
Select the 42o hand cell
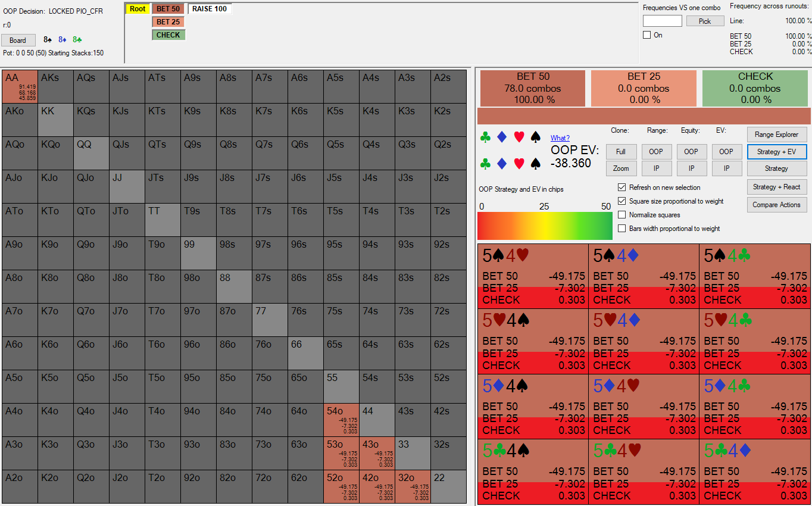377,487
